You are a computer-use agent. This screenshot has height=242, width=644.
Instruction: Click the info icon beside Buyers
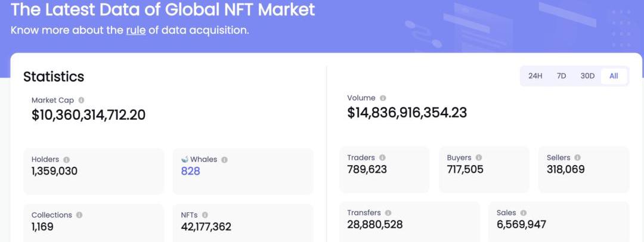point(479,158)
